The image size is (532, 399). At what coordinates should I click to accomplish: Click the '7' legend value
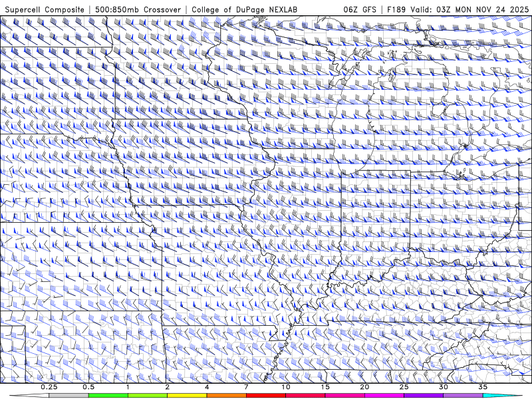(x=246, y=387)
